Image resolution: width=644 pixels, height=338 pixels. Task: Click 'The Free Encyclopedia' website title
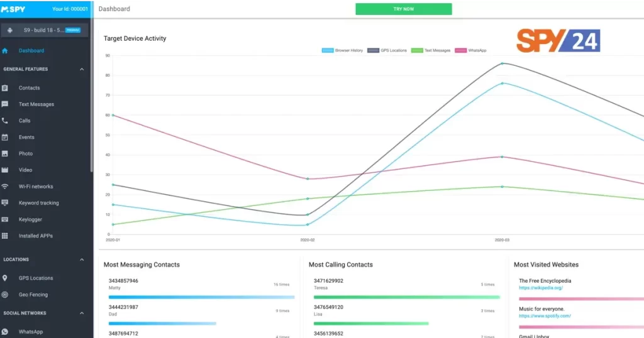click(545, 281)
